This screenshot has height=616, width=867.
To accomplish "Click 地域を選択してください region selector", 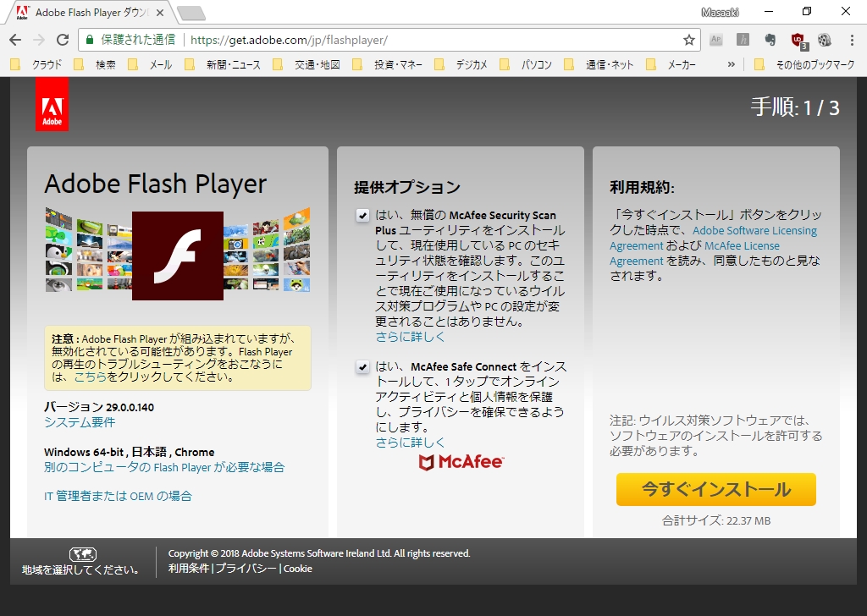I will coord(80,569).
